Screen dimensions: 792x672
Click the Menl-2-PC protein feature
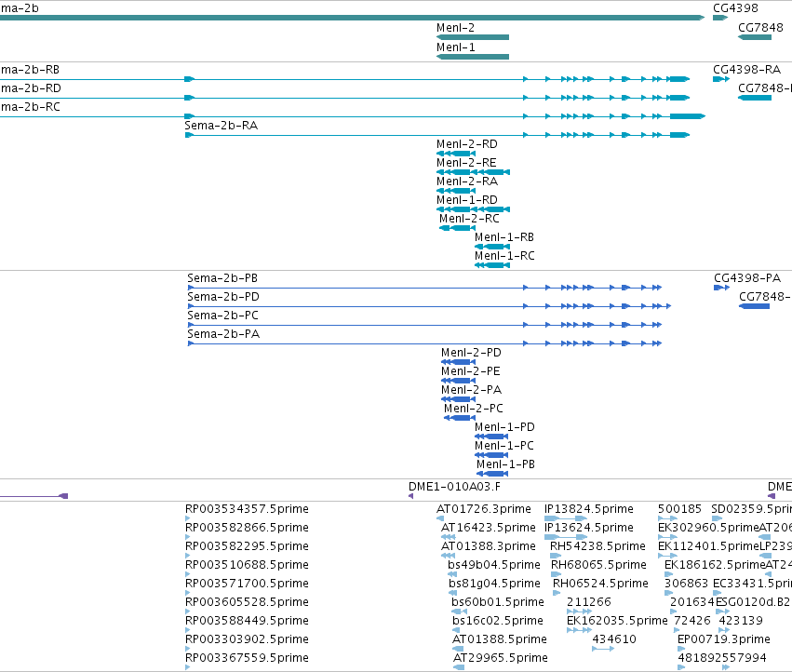(459, 418)
